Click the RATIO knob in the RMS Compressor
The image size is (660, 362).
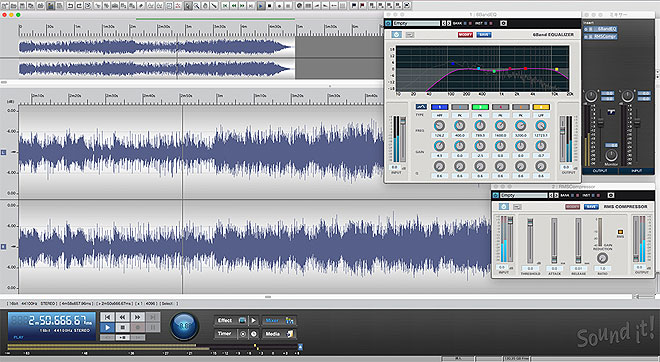pyautogui.click(x=602, y=258)
